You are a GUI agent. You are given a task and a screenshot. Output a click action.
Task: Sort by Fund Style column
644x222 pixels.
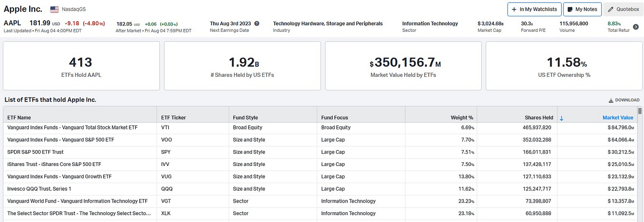[x=245, y=118]
